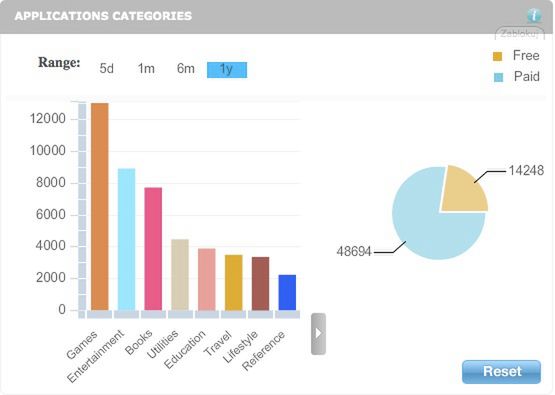The height and width of the screenshot is (395, 555).
Task: Select the 1m range option
Action: (146, 69)
